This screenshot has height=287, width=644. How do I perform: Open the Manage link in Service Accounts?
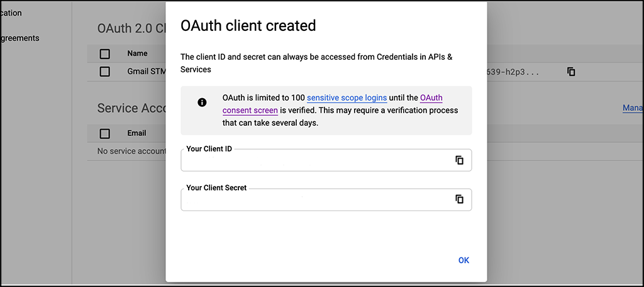point(633,108)
